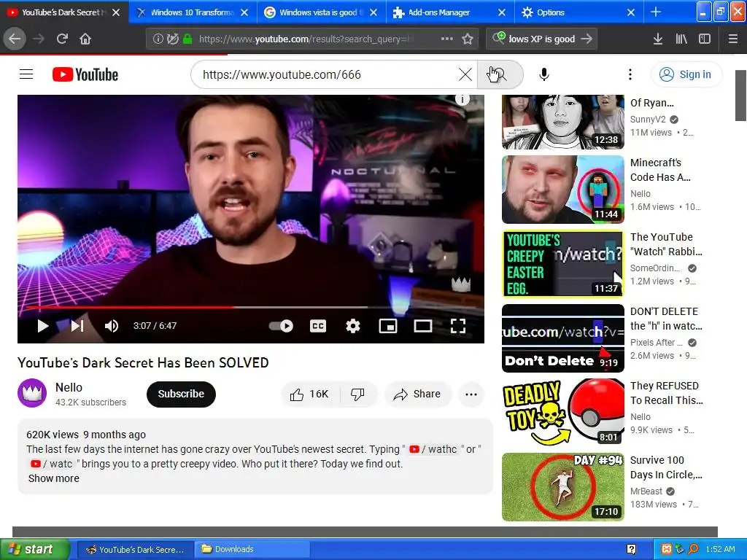The image size is (747, 560).
Task: Open YouTube settings three-dot menu
Action: [630, 74]
